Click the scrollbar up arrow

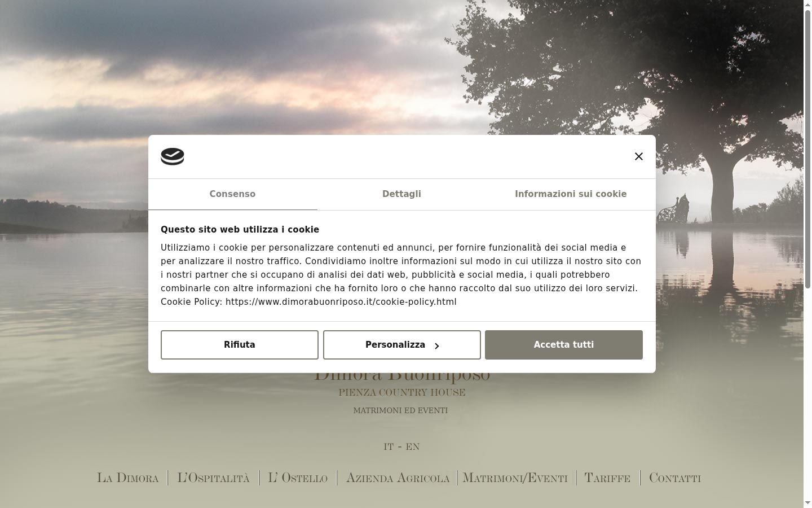click(807, 5)
